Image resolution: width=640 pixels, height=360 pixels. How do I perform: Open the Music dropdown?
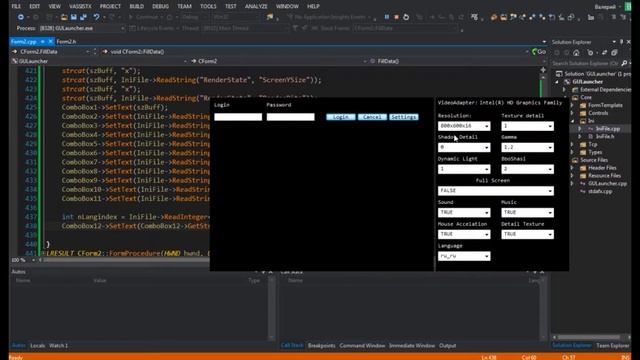point(527,212)
